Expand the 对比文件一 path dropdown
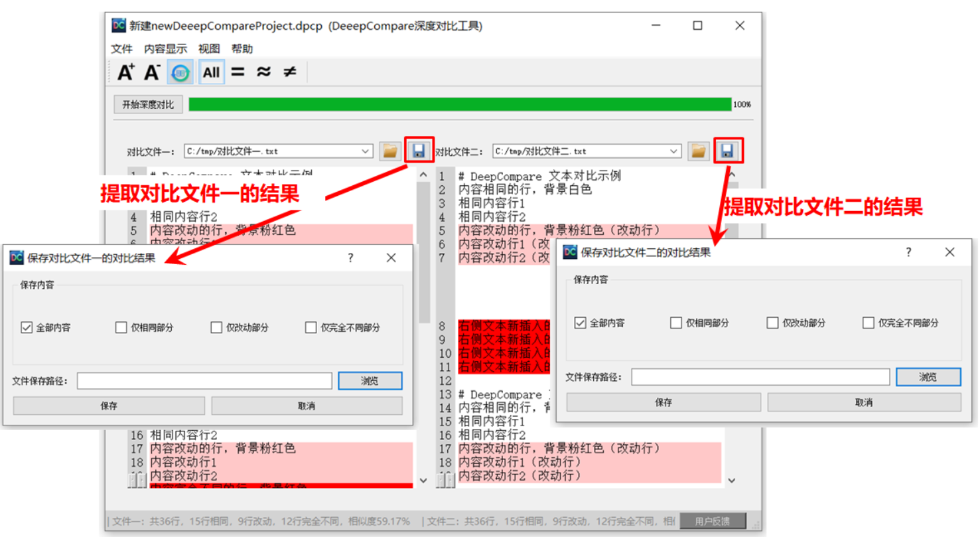Viewport: 980px width, 537px height. click(x=366, y=151)
